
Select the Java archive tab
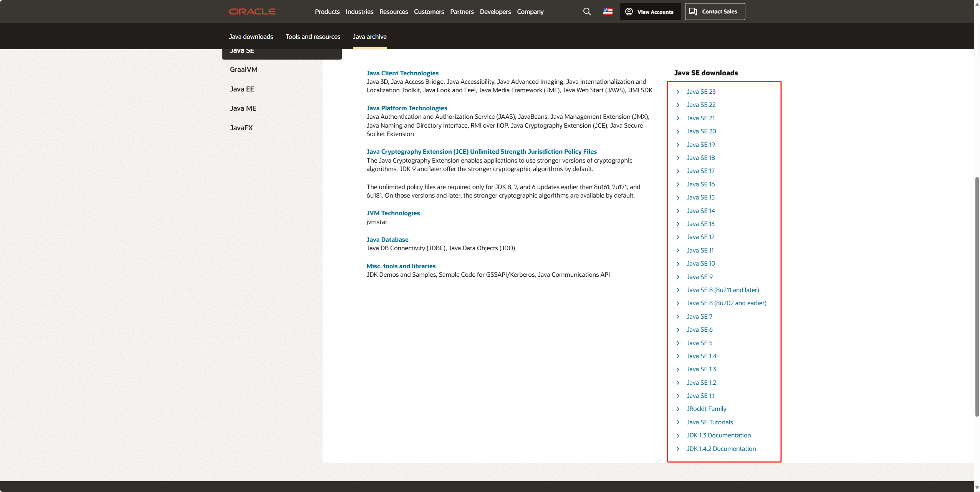click(369, 37)
